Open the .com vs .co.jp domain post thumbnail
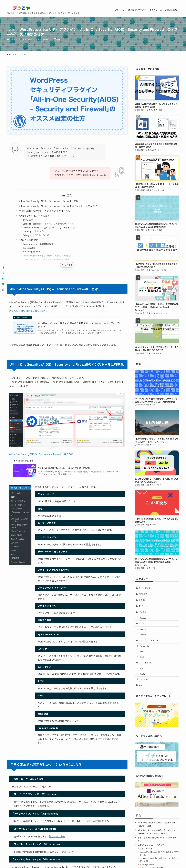Viewport: 186px width, 868px height. point(157,463)
